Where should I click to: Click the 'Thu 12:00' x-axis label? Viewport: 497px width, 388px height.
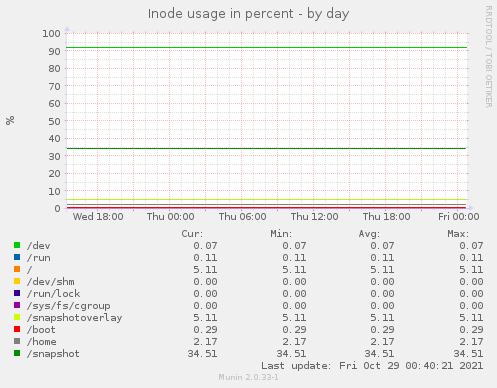(314, 217)
